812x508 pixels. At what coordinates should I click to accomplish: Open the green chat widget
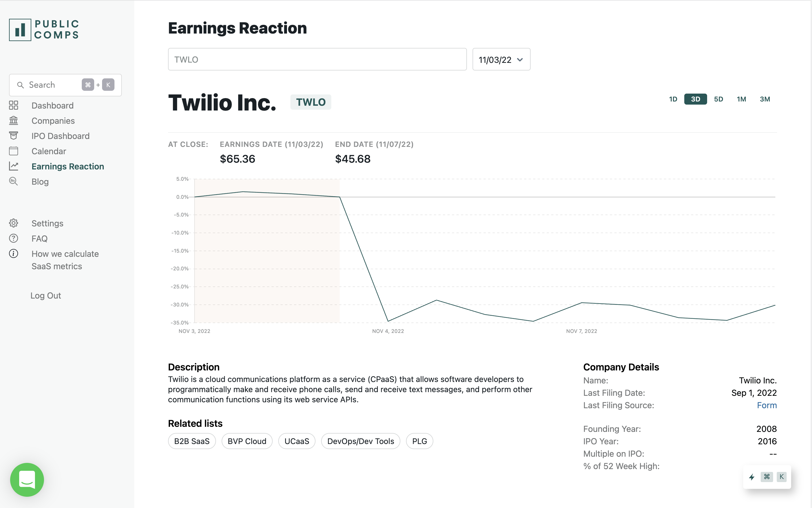[x=27, y=480]
